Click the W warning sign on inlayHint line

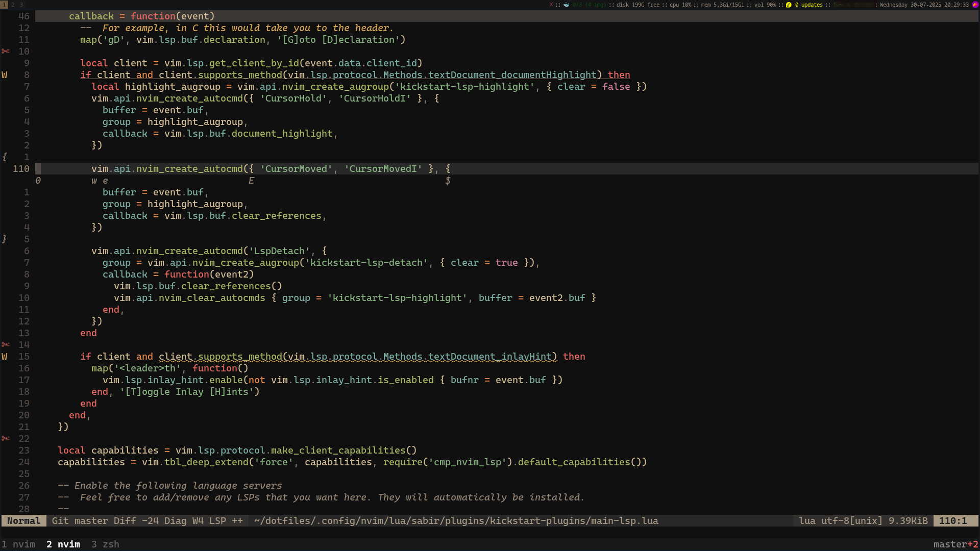point(5,357)
